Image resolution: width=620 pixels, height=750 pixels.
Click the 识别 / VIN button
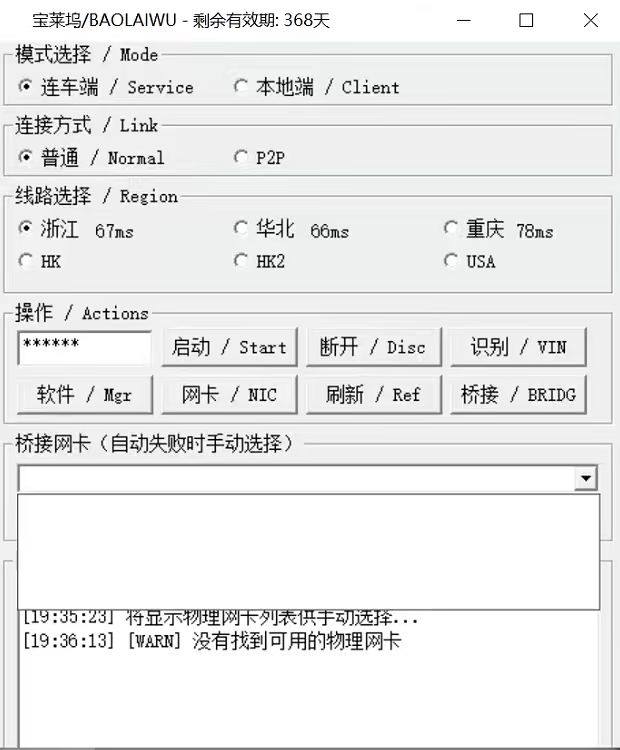click(518, 347)
